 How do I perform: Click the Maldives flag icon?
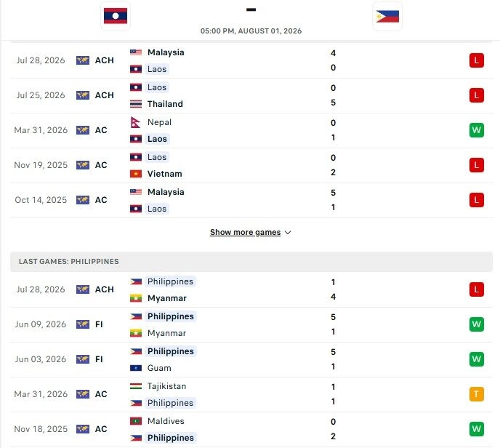(x=136, y=421)
